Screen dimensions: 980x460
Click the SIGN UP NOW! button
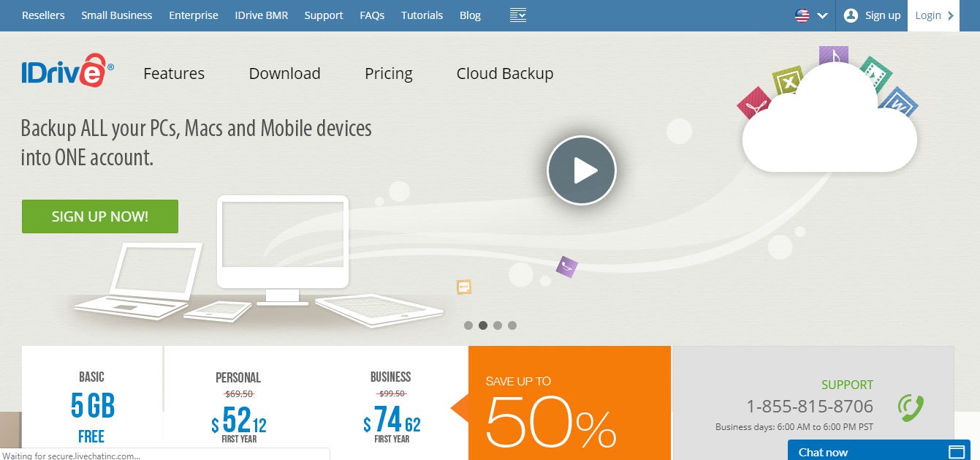[100, 216]
